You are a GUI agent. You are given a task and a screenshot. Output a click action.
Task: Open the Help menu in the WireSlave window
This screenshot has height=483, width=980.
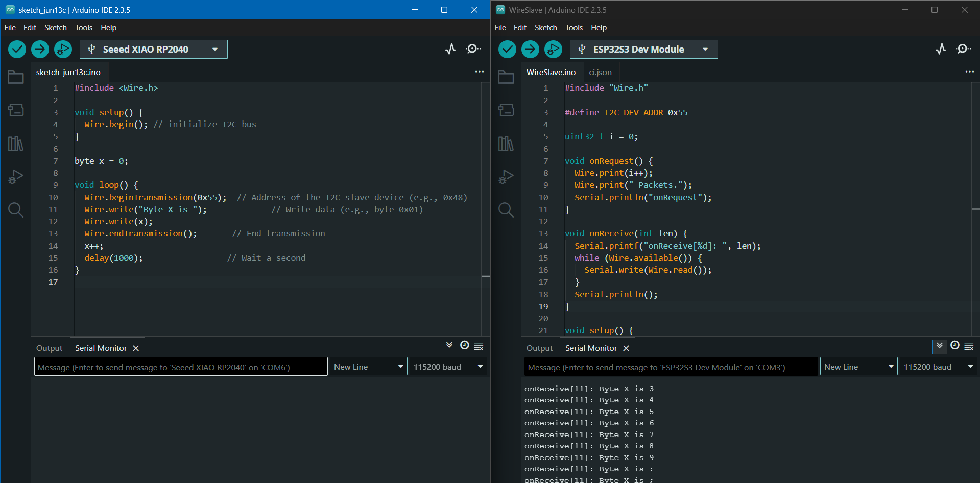pos(599,28)
